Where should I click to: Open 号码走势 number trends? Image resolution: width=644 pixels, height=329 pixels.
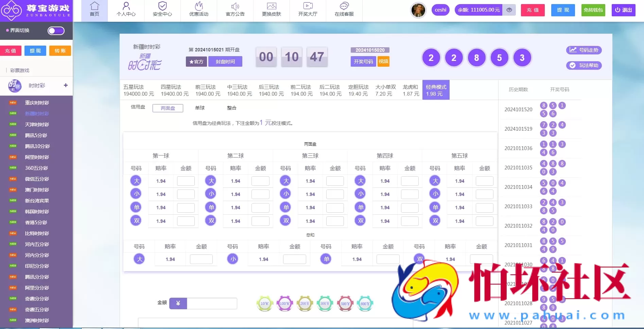pyautogui.click(x=584, y=50)
